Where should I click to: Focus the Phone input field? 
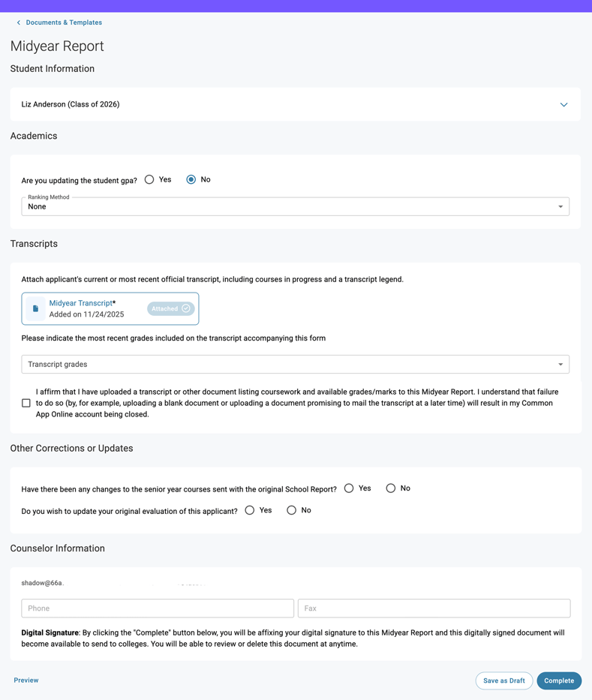[158, 608]
